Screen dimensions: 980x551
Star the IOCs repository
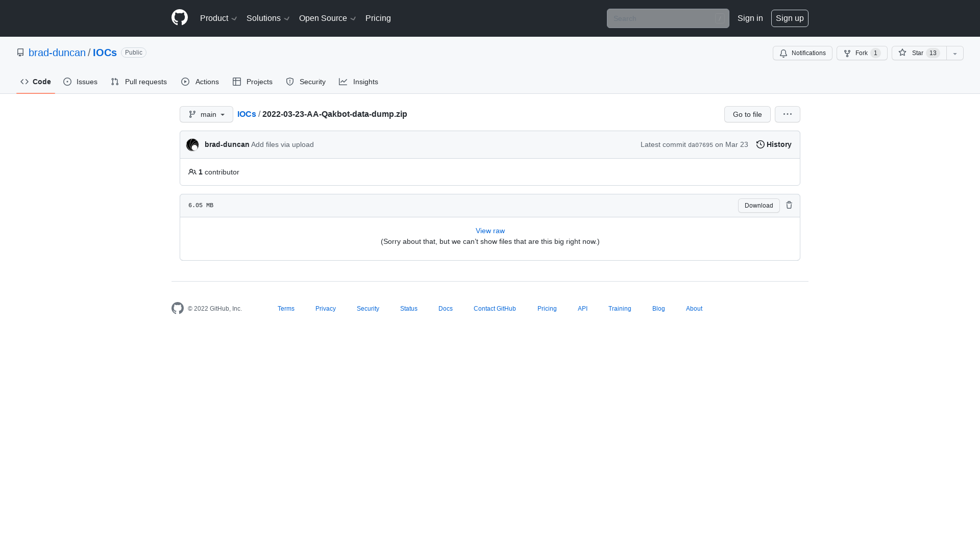pyautogui.click(x=919, y=53)
